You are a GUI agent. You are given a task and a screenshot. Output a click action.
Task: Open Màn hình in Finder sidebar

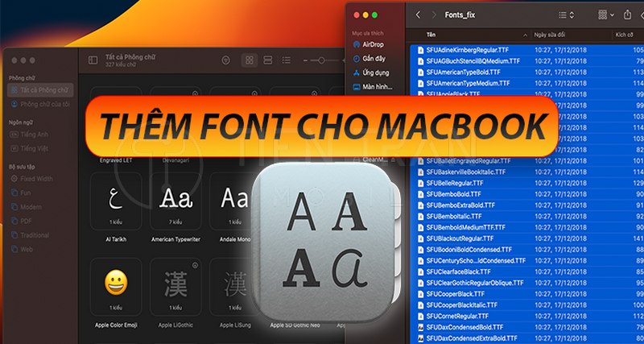373,87
